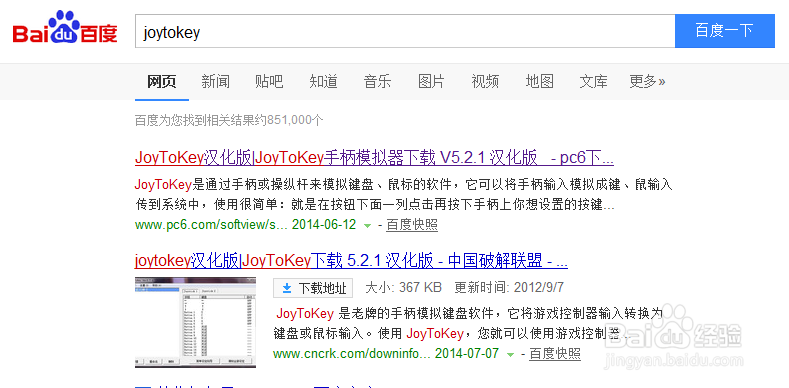This screenshot has width=789, height=388.
Task: Click the 下载地址 download button
Action: pos(313,288)
